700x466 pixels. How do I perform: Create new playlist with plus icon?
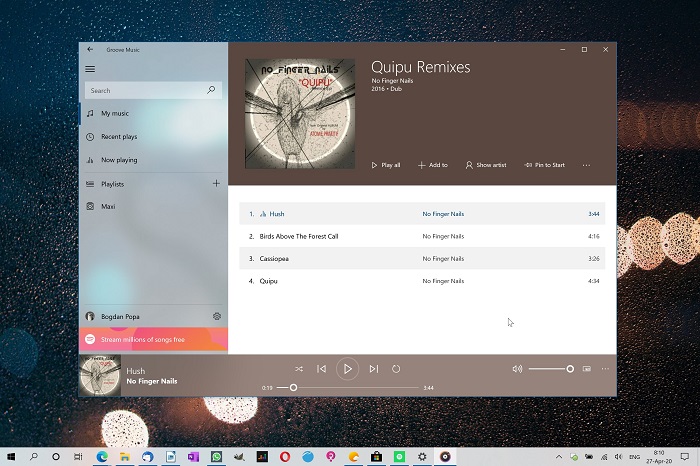click(216, 183)
